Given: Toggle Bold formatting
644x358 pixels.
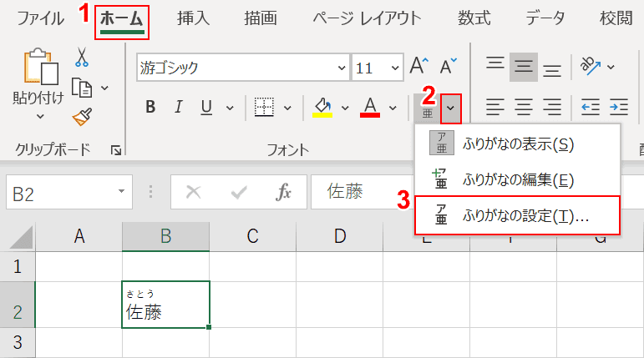Looking at the screenshot, I should click(150, 107).
